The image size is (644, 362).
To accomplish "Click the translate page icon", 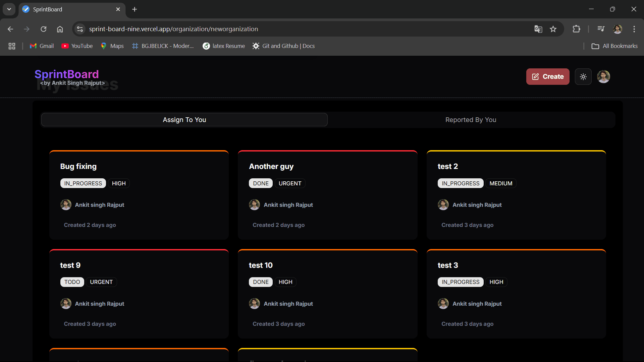I will (538, 29).
